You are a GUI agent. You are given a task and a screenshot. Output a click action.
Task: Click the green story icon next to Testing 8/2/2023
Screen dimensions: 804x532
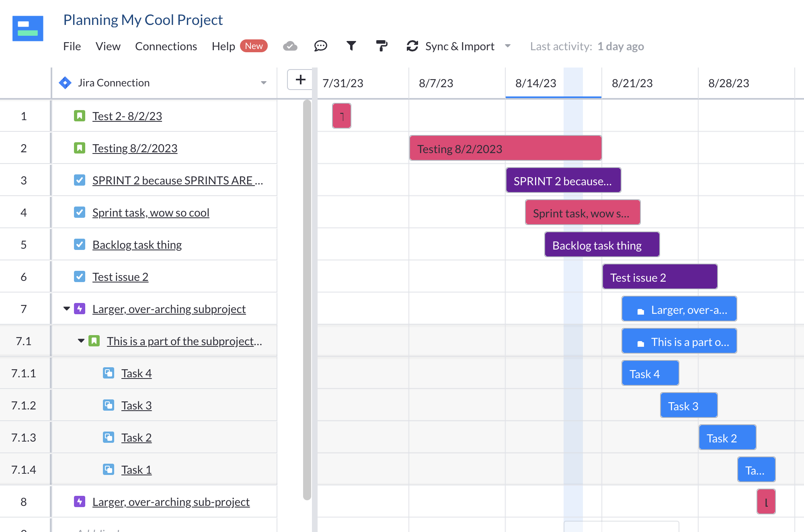(79, 148)
